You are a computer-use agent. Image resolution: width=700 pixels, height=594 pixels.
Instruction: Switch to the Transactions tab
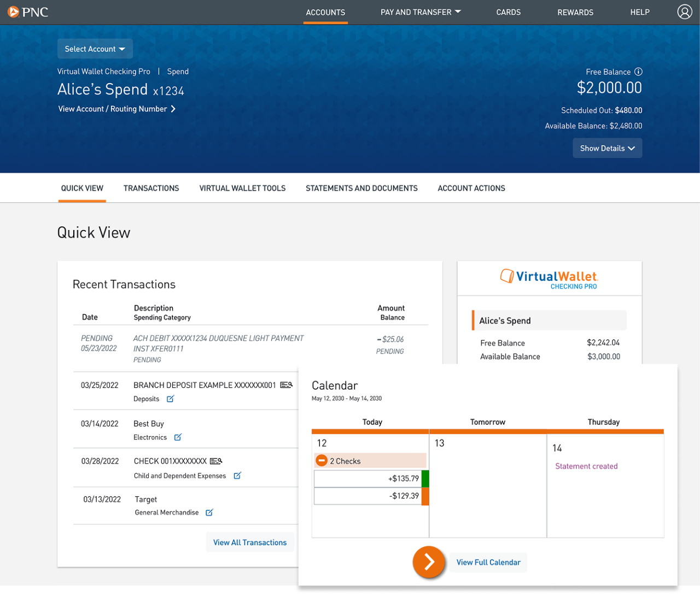(x=151, y=188)
